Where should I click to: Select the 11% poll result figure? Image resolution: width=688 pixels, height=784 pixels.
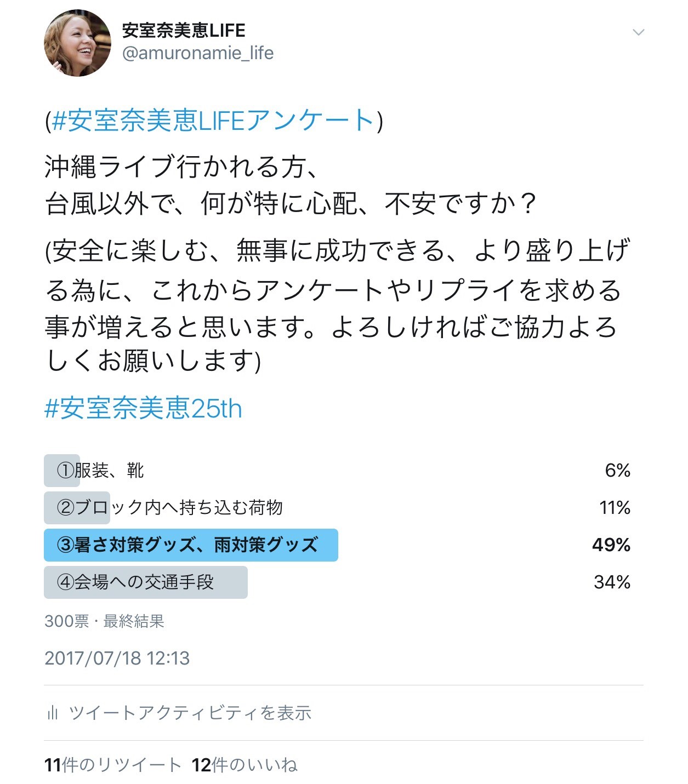tap(615, 507)
